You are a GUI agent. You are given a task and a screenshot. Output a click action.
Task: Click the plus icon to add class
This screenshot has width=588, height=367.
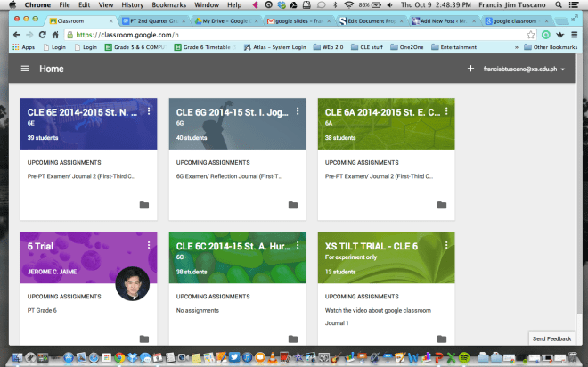[470, 69]
